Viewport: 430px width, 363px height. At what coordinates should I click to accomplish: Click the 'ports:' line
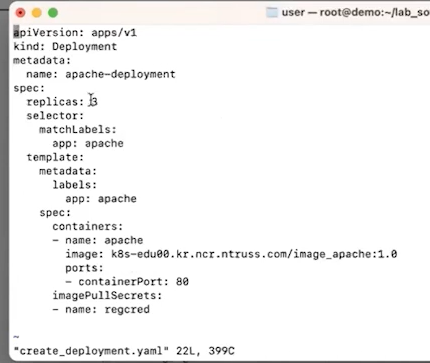(84, 268)
